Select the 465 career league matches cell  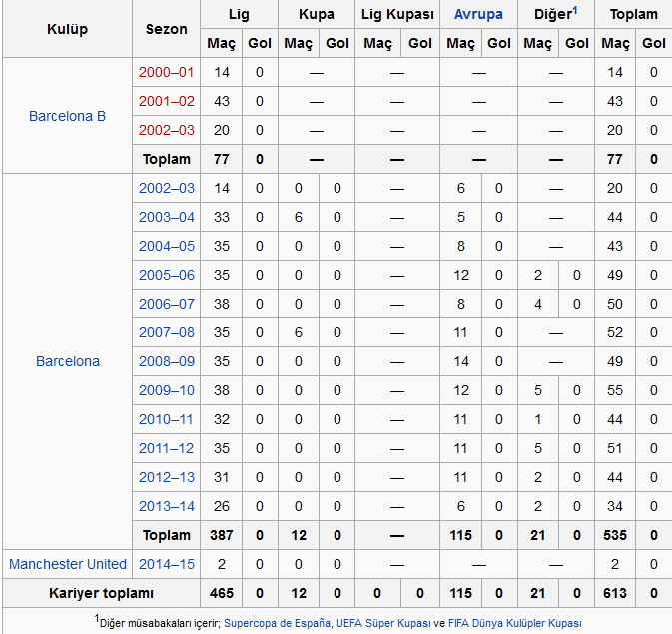[x=221, y=593]
